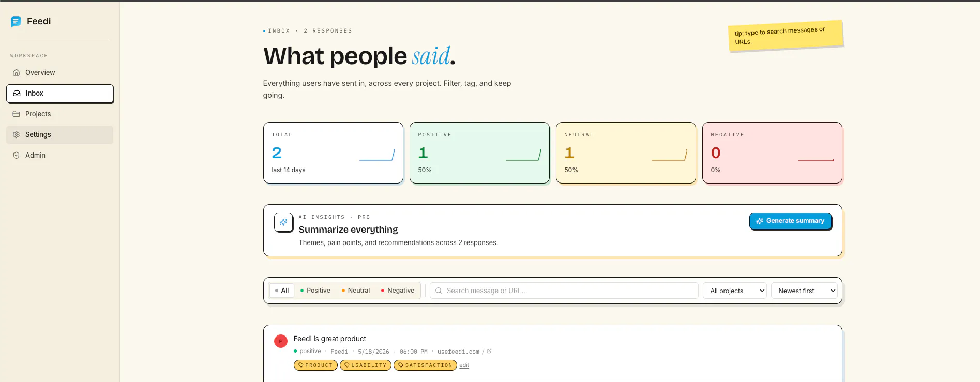The width and height of the screenshot is (980, 382).
Task: Open the Newest first sort dropdown
Action: coord(804,291)
